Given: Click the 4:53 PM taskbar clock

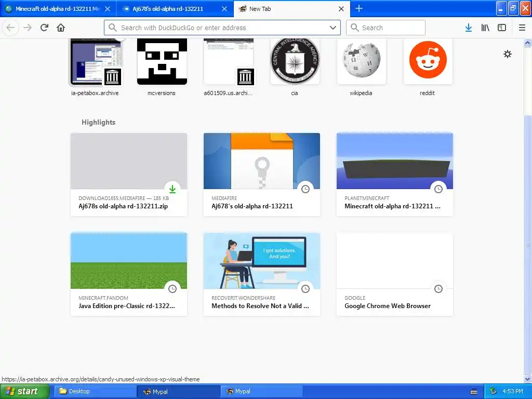Looking at the screenshot, I should click(x=512, y=391).
